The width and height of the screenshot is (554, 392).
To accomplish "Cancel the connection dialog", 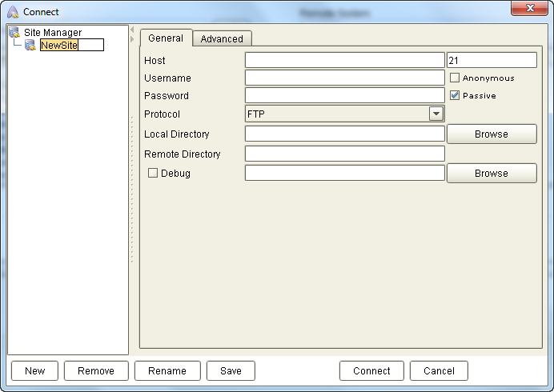I will click(439, 370).
